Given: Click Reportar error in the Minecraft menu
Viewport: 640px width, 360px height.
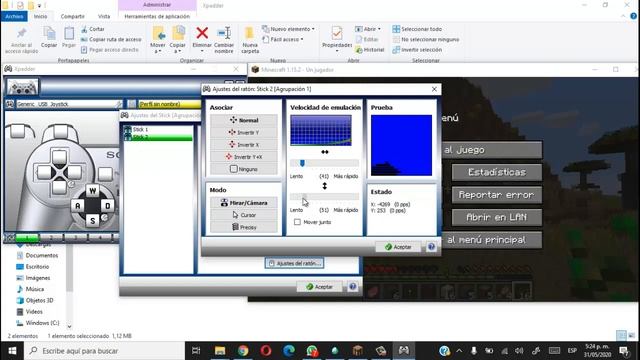Looking at the screenshot, I should [x=497, y=195].
